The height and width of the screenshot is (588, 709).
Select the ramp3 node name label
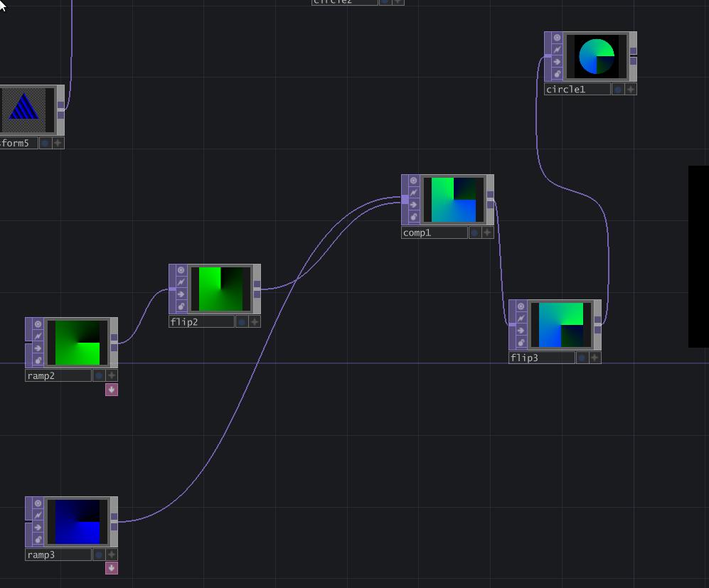pos(58,555)
